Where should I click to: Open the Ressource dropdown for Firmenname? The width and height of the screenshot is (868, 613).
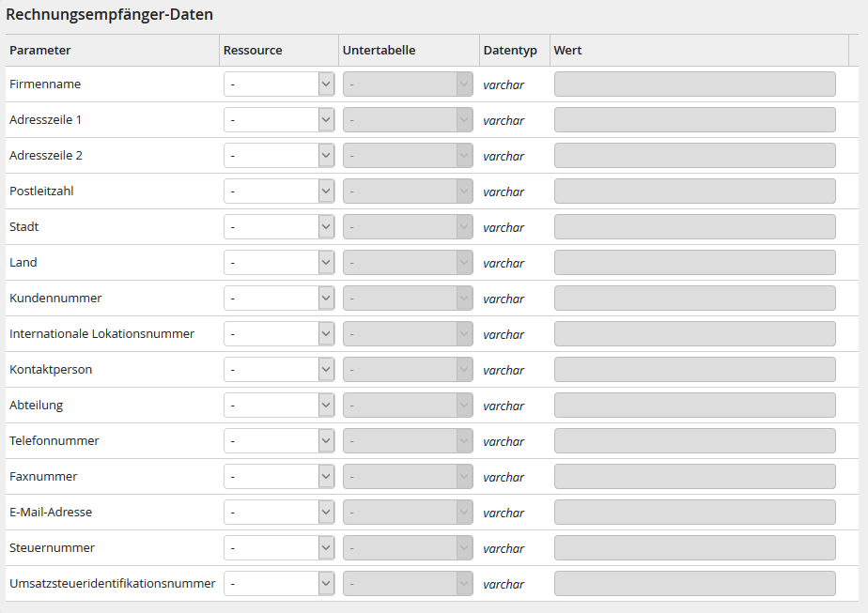(279, 84)
